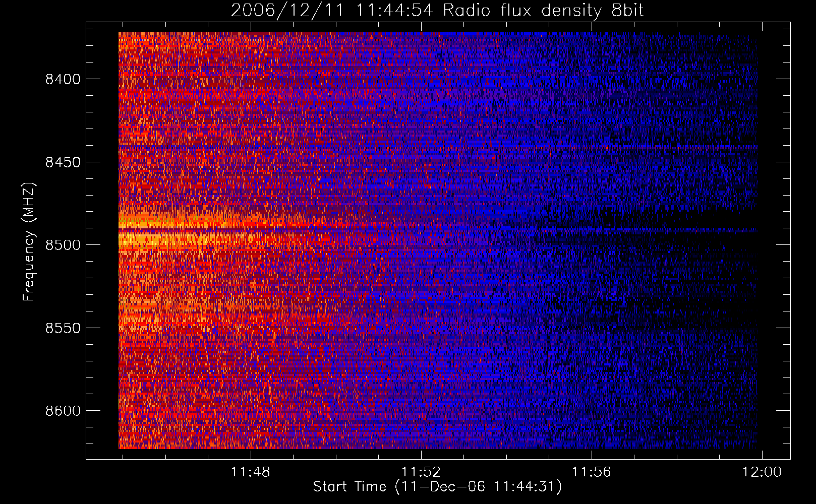The image size is (816, 504).
Task: Click the 'Start Time (11-Dec-06 11:44:31)' x-axis title
Action: tap(437, 487)
